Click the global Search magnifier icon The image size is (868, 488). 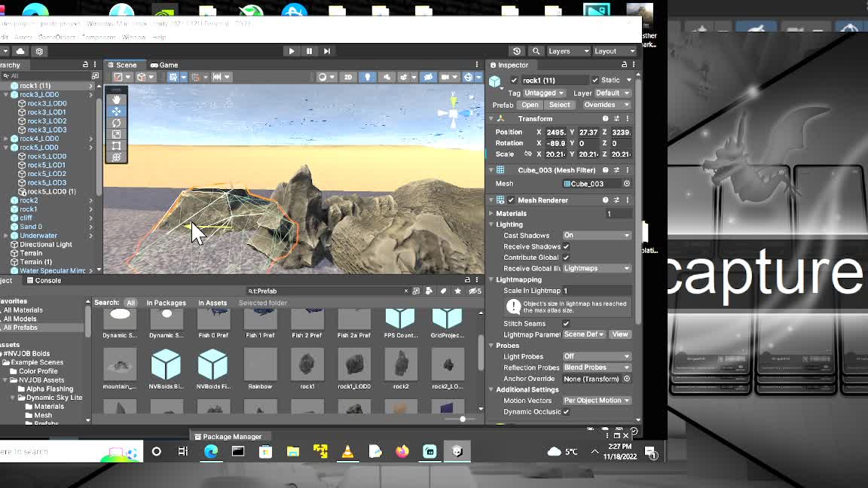coord(536,51)
